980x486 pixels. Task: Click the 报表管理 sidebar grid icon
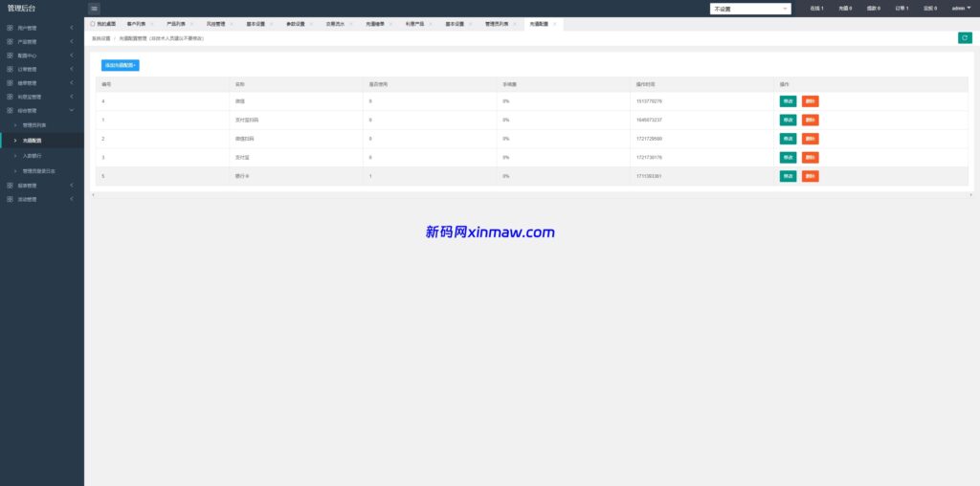click(x=10, y=185)
